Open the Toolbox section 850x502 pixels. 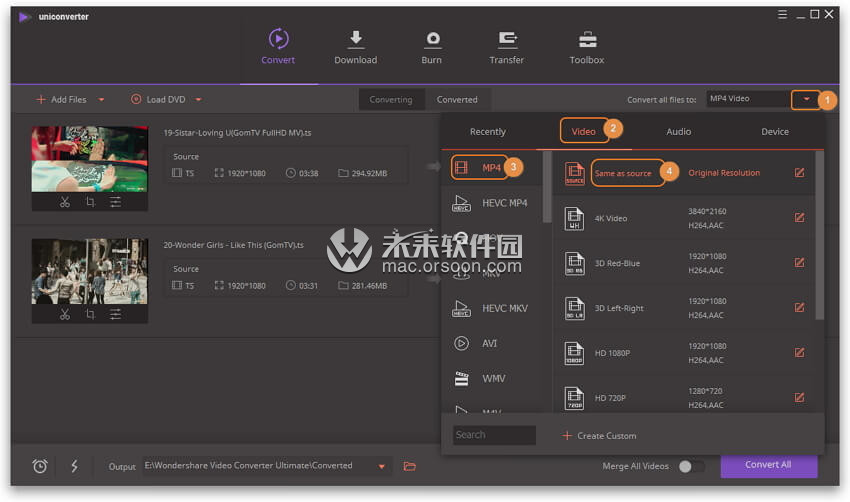click(x=587, y=47)
